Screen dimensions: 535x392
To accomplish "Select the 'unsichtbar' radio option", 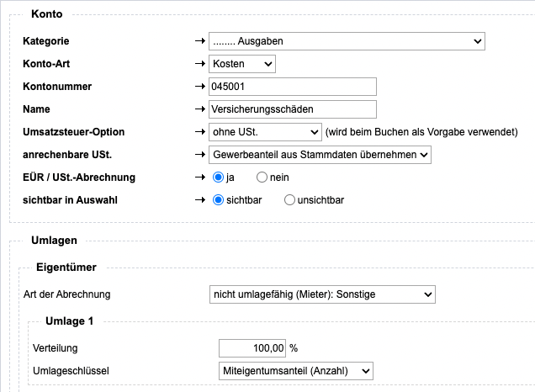I will (x=289, y=200).
